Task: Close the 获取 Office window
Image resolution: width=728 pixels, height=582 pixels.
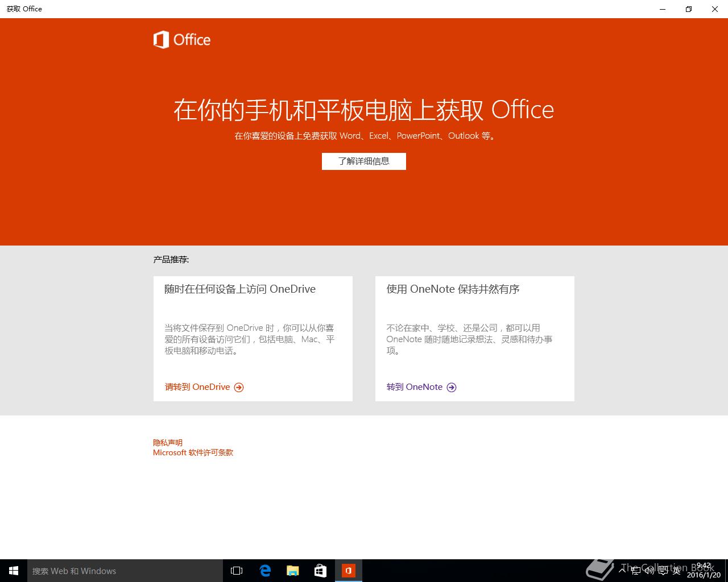Action: [x=715, y=9]
